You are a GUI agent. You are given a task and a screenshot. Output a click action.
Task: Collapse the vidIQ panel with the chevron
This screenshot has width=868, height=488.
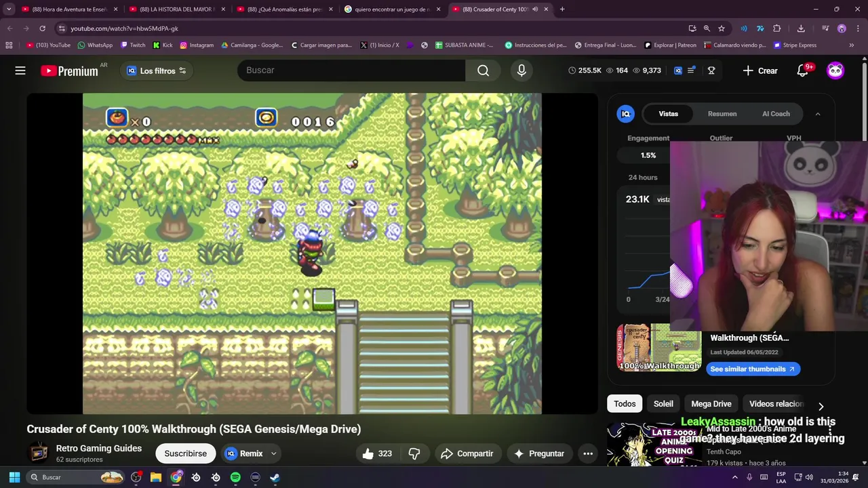(x=818, y=114)
